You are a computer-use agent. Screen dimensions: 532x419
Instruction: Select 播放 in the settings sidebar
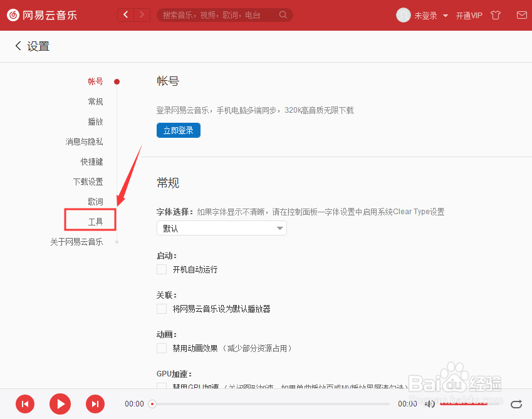(x=95, y=122)
